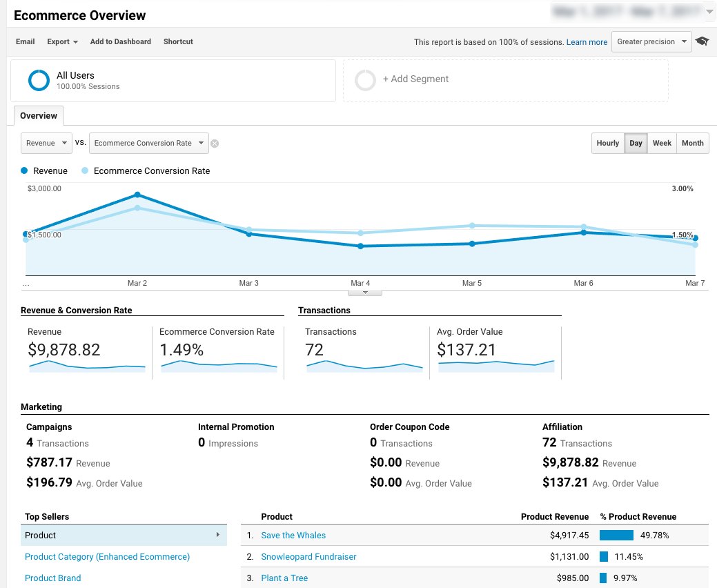Click the Revenue sparkline thumbnail
Screen dimensions: 717x588
(x=87, y=366)
